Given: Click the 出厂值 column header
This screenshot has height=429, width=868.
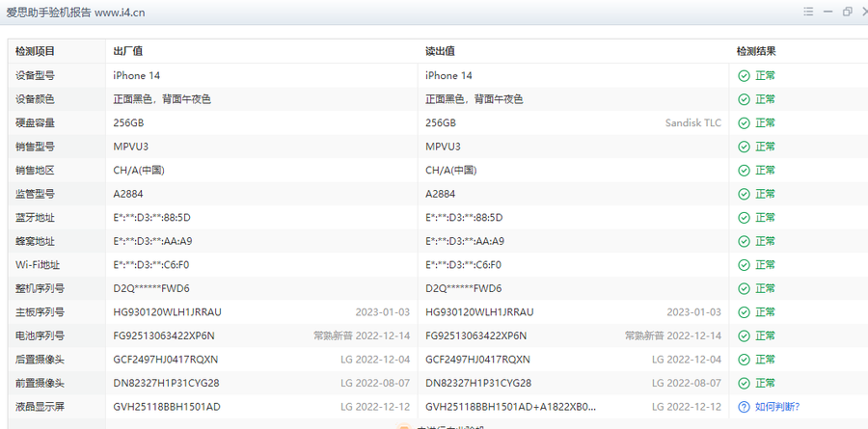Looking at the screenshot, I should click(128, 51).
